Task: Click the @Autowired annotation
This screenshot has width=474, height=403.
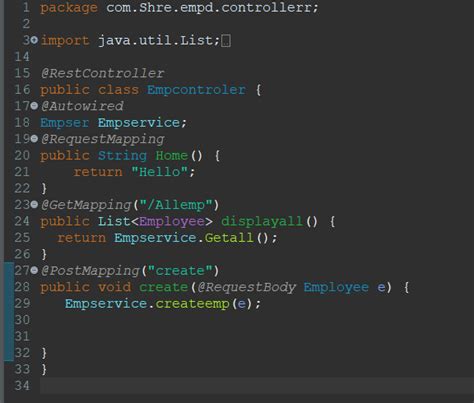Action: pos(82,106)
